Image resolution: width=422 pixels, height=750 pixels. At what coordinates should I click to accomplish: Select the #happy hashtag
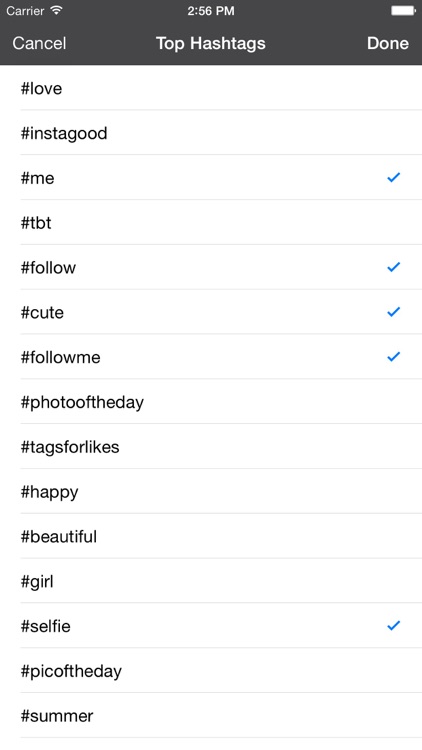pos(211,492)
